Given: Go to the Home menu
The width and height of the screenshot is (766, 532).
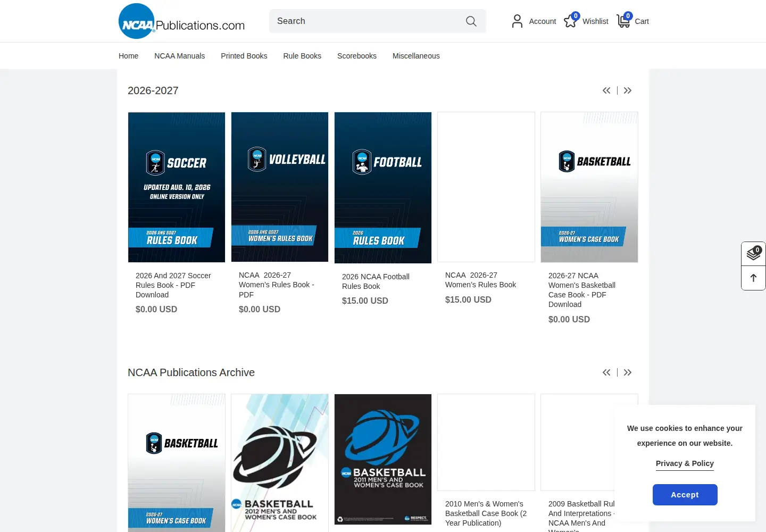Looking at the screenshot, I should point(128,56).
